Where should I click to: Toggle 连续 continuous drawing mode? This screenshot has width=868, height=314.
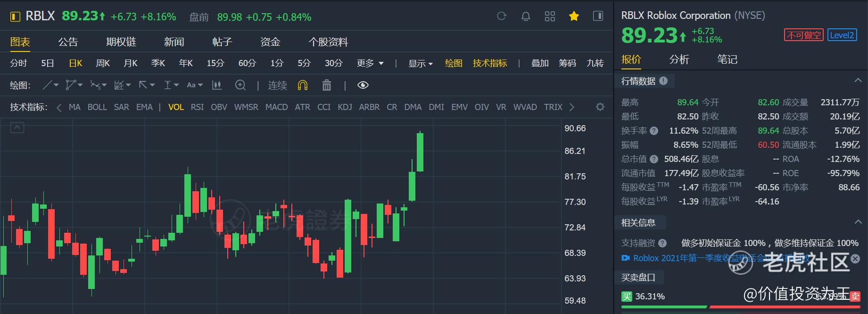277,85
